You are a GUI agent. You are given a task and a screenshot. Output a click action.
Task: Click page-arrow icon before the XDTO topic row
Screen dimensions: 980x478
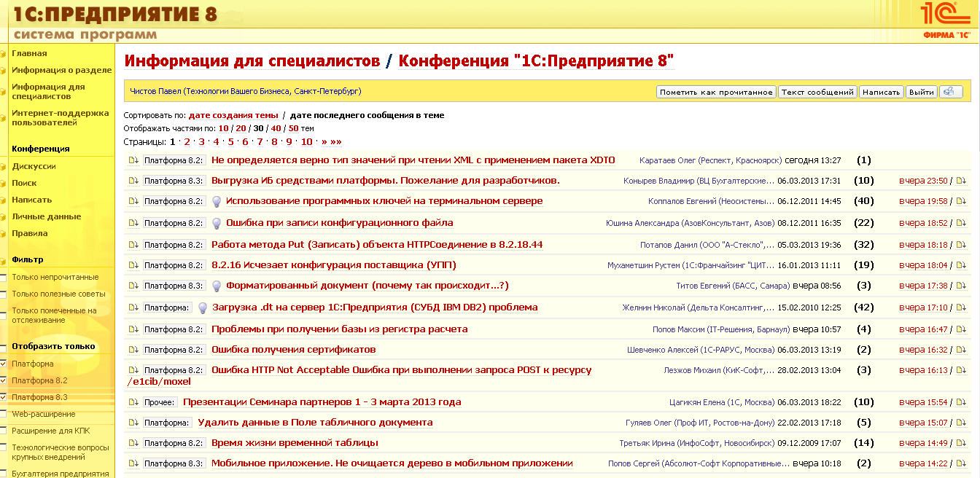[x=133, y=160]
